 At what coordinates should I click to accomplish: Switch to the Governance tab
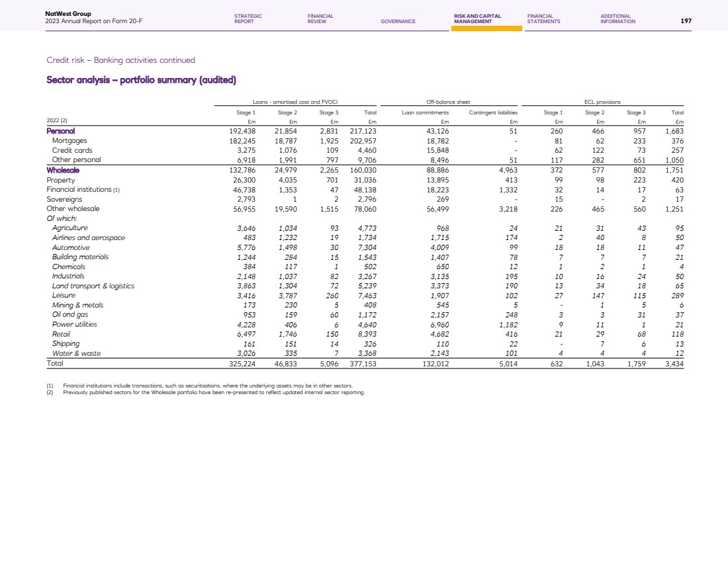(398, 21)
